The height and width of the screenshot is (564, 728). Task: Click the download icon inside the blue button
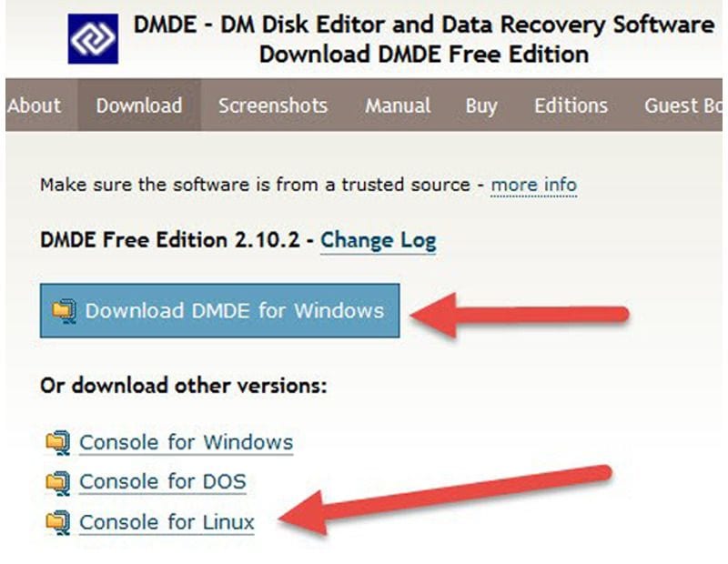click(x=64, y=310)
